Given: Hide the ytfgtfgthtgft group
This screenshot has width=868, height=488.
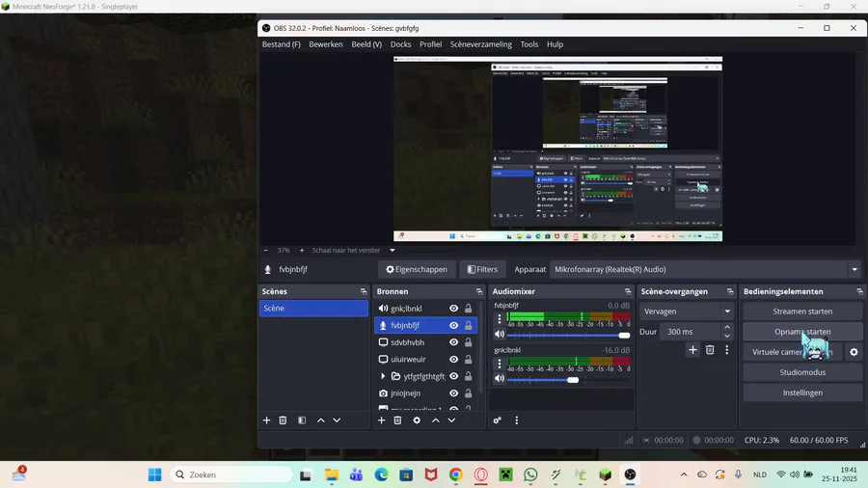Looking at the screenshot, I should pyautogui.click(x=453, y=376).
